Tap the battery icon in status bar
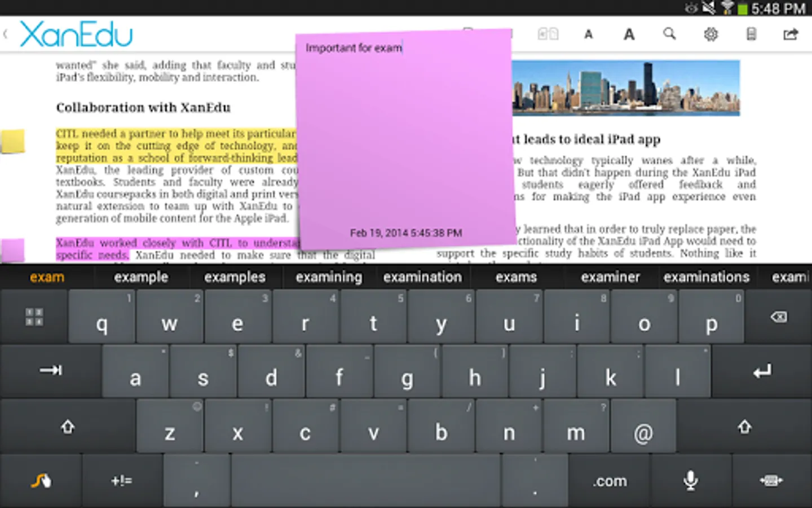The height and width of the screenshot is (508, 812). [743, 8]
